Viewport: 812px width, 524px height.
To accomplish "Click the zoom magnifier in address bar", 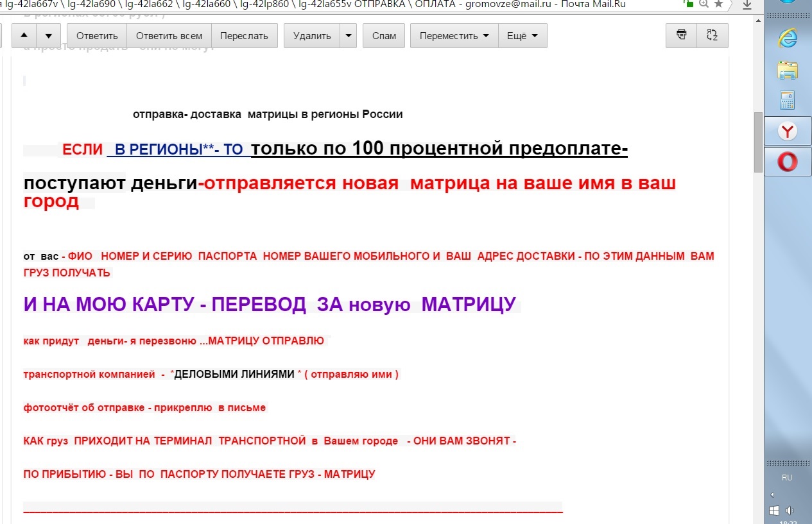I will 704,4.
